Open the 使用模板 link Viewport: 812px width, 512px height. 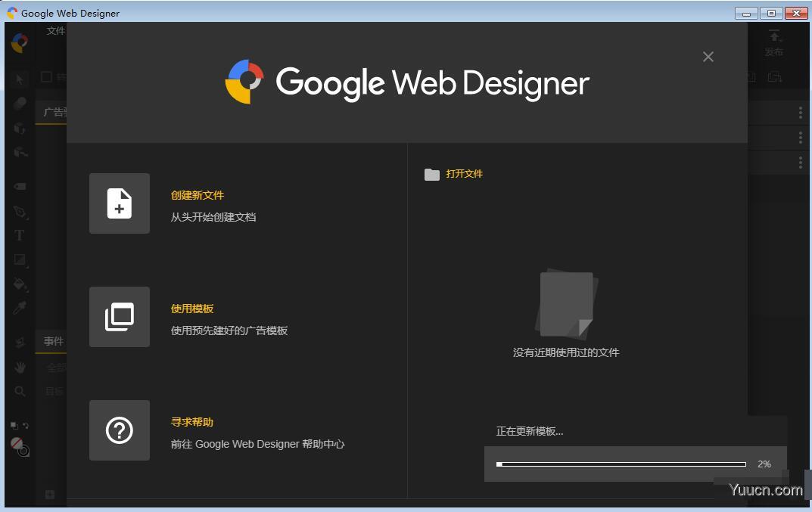tap(192, 309)
